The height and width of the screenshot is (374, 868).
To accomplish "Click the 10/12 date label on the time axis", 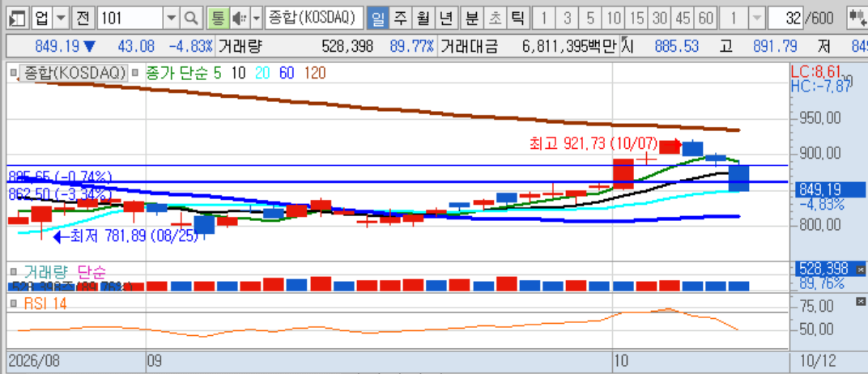I will [x=818, y=362].
